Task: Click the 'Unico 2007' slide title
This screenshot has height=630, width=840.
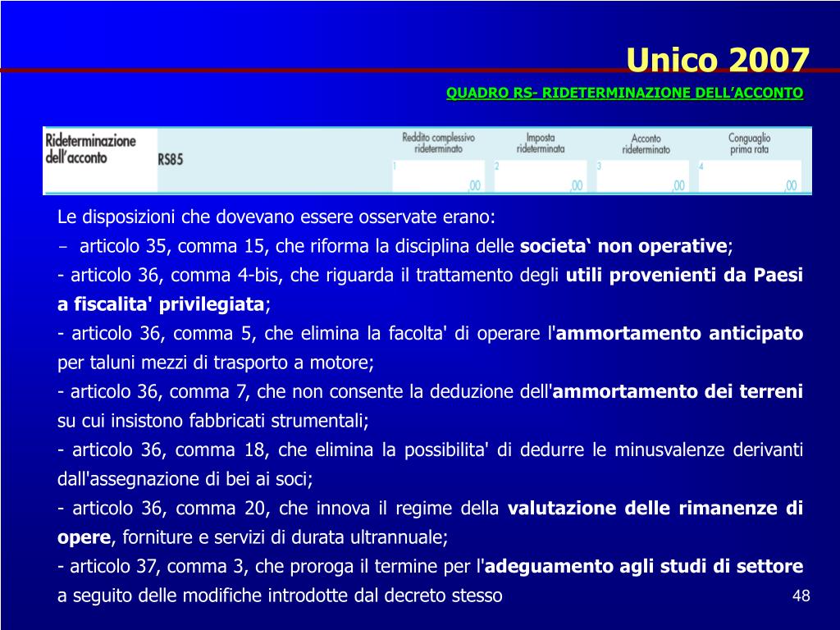Action: tap(717, 59)
